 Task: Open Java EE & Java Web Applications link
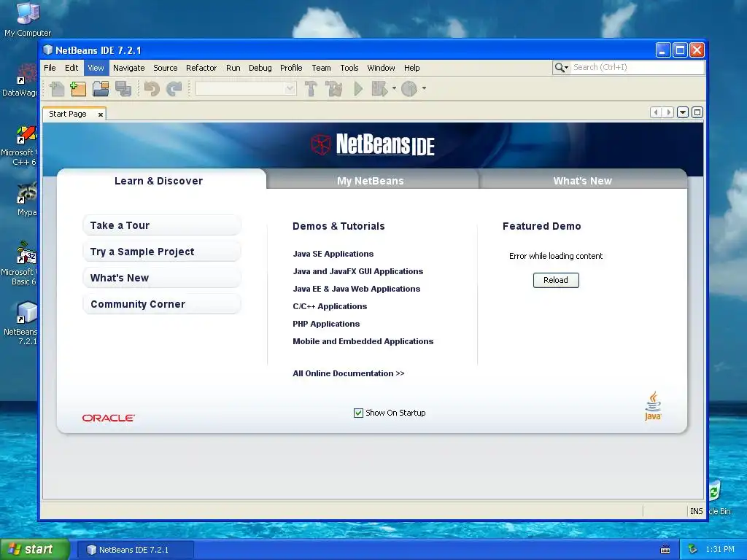click(x=356, y=289)
